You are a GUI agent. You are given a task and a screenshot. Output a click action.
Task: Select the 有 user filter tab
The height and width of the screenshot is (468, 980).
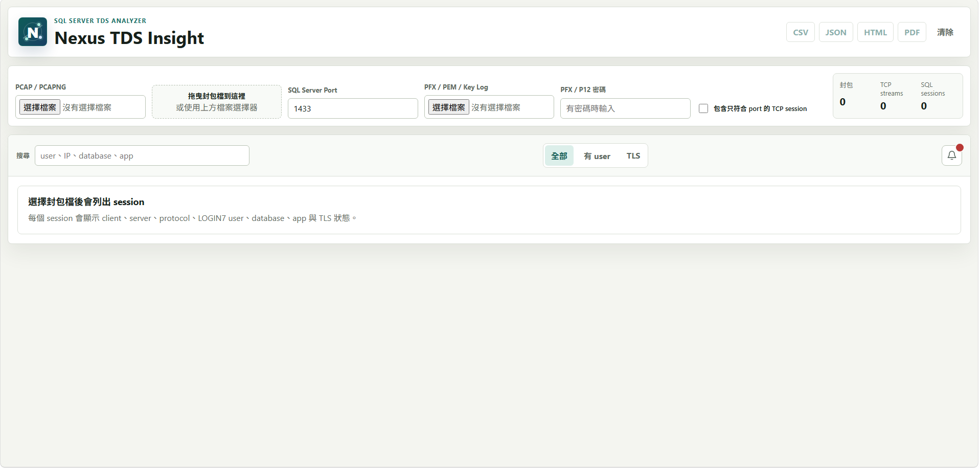click(597, 155)
